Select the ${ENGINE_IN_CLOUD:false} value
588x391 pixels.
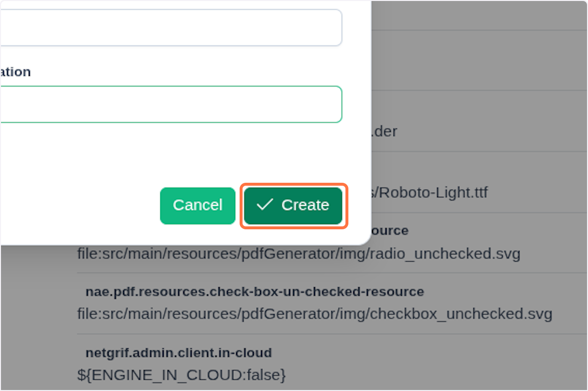(181, 375)
